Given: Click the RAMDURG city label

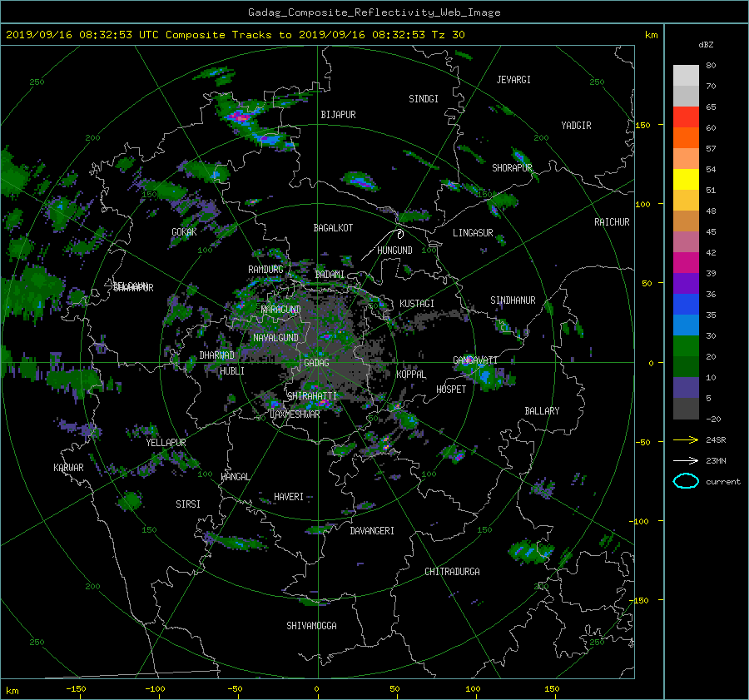Looking at the screenshot, I should pos(265,270).
